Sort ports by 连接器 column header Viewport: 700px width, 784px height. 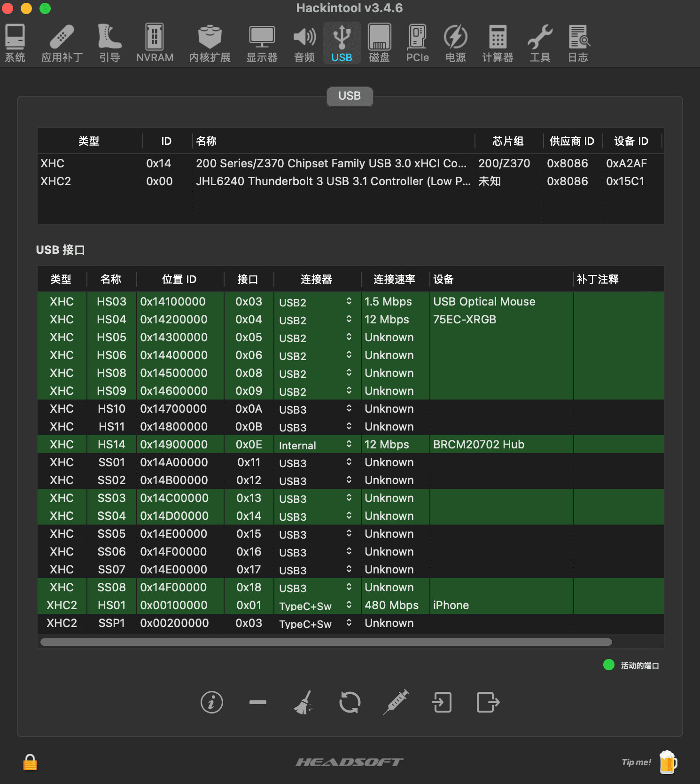(x=317, y=279)
